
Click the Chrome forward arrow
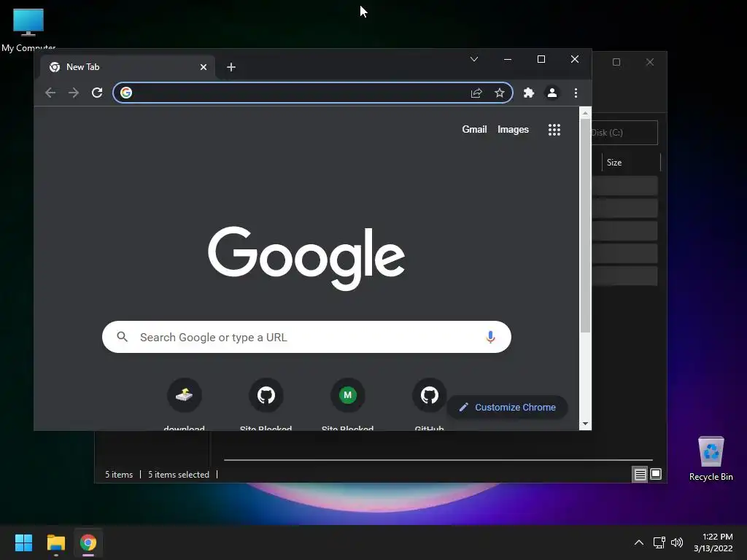coord(74,93)
